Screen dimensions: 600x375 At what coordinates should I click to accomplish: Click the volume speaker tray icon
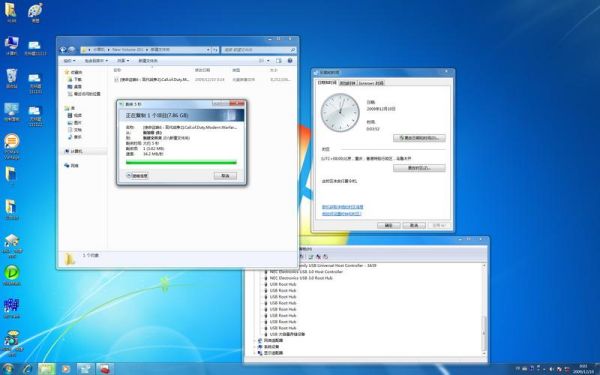552,369
